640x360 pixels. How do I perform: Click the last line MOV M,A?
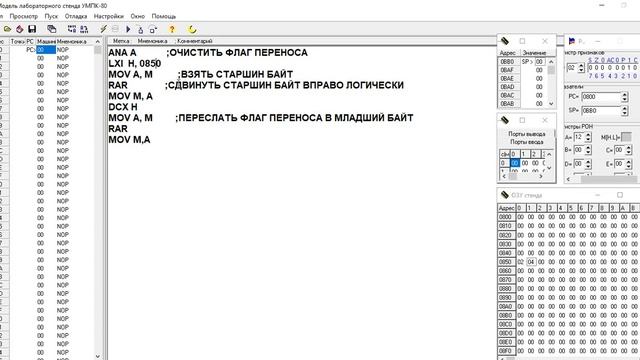tap(129, 140)
